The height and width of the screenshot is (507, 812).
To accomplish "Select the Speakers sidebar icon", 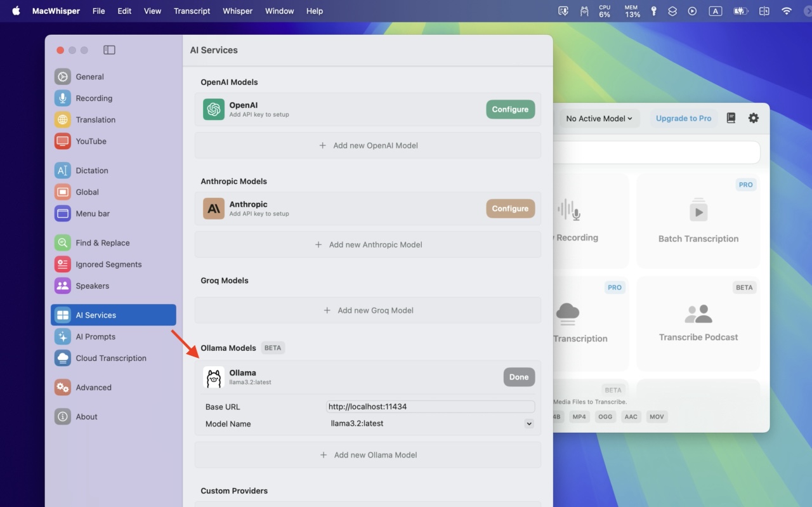I will [x=62, y=286].
